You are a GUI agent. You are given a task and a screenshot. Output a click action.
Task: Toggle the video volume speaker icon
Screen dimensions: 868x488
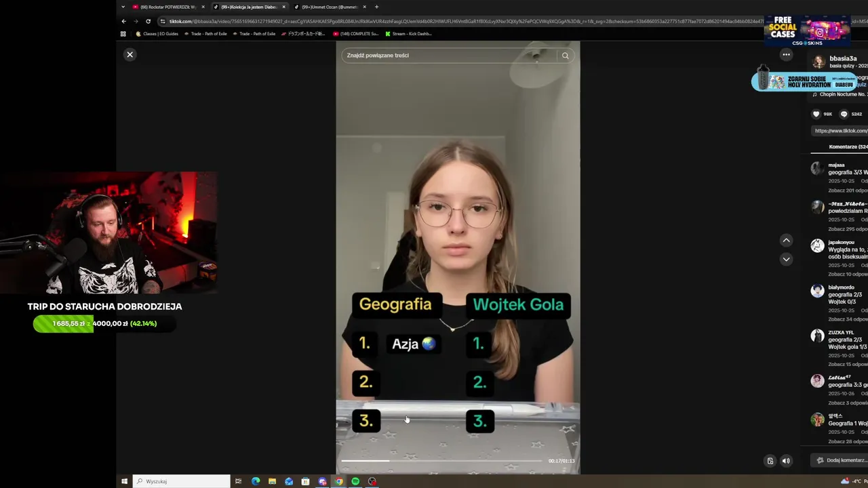coord(786,461)
